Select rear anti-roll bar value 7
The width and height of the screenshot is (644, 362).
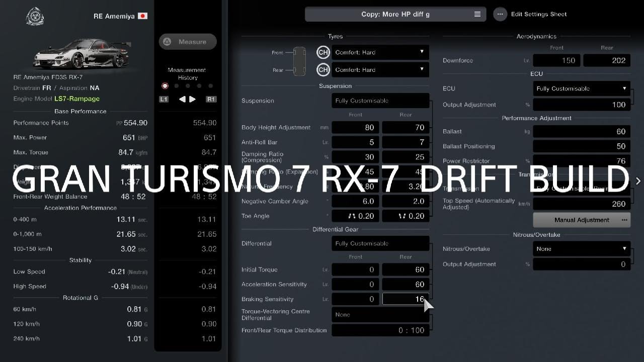(x=406, y=142)
